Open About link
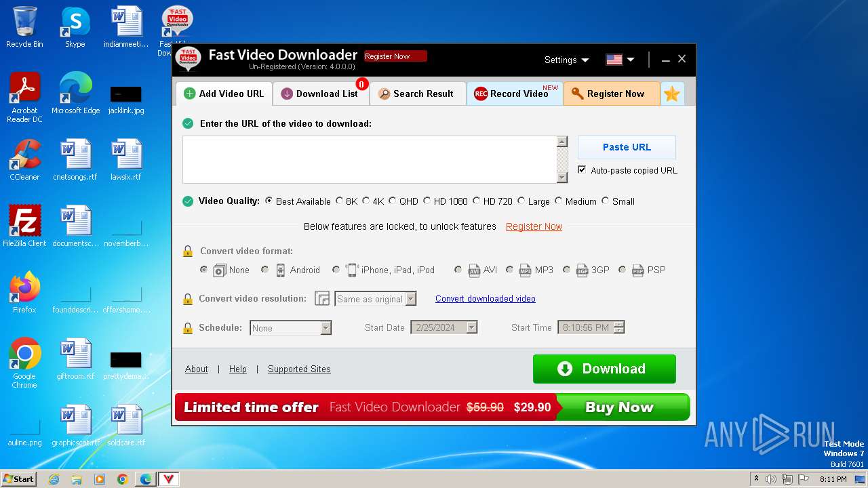The image size is (868, 488). click(x=197, y=369)
